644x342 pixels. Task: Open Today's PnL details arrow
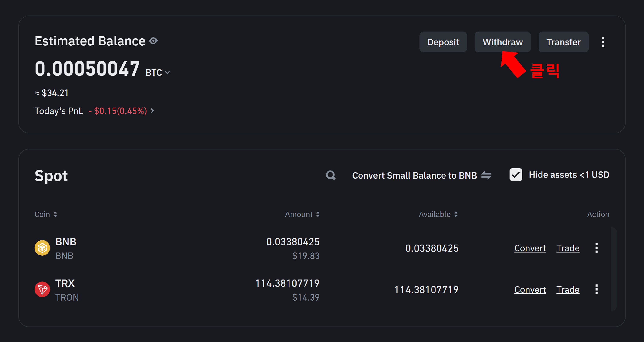152,111
